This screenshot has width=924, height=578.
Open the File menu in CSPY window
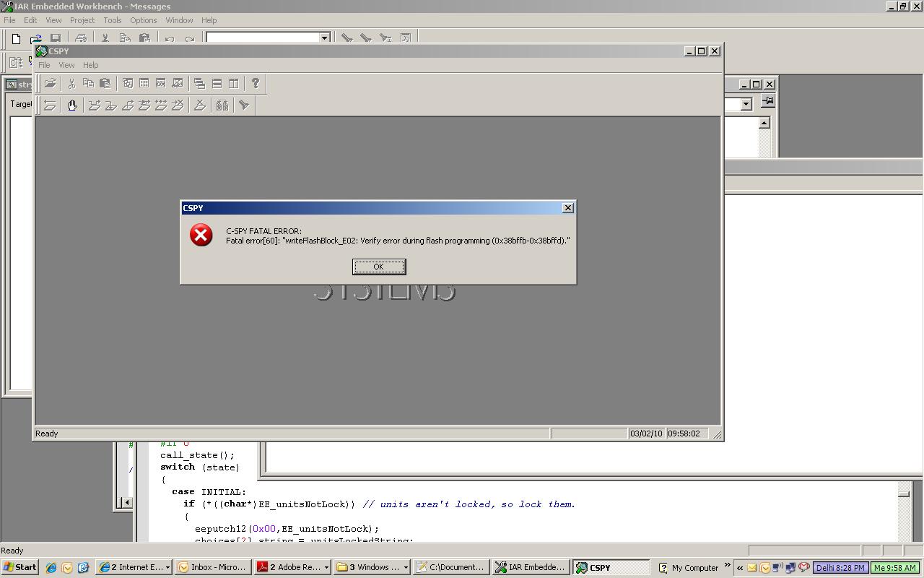pyautogui.click(x=44, y=65)
